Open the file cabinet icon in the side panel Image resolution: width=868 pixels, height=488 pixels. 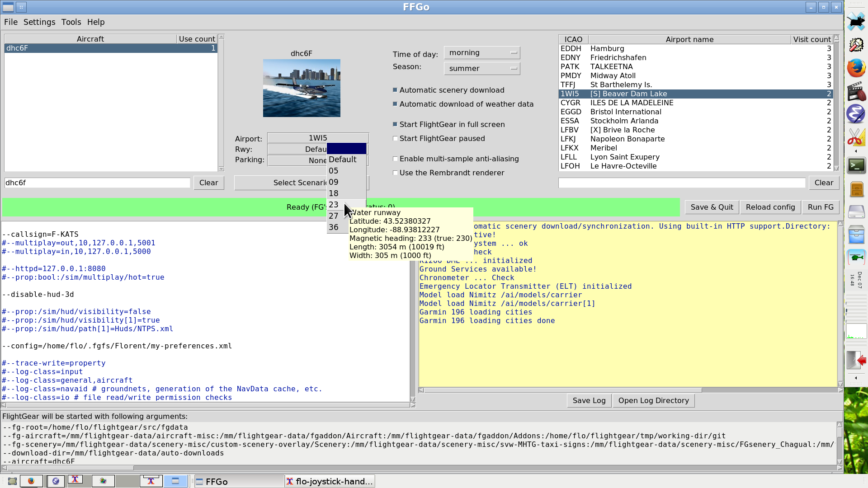click(856, 189)
